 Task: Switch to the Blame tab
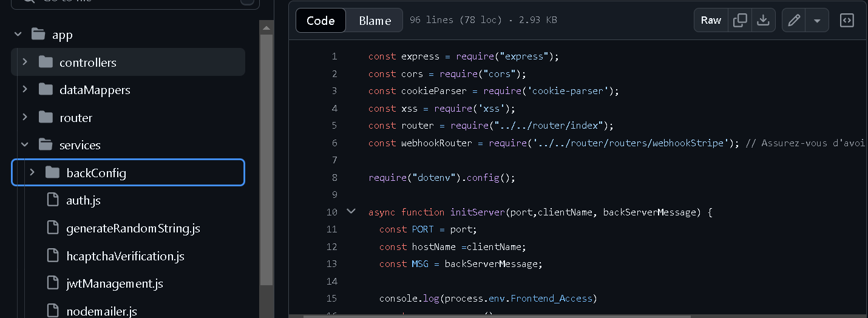(x=375, y=20)
